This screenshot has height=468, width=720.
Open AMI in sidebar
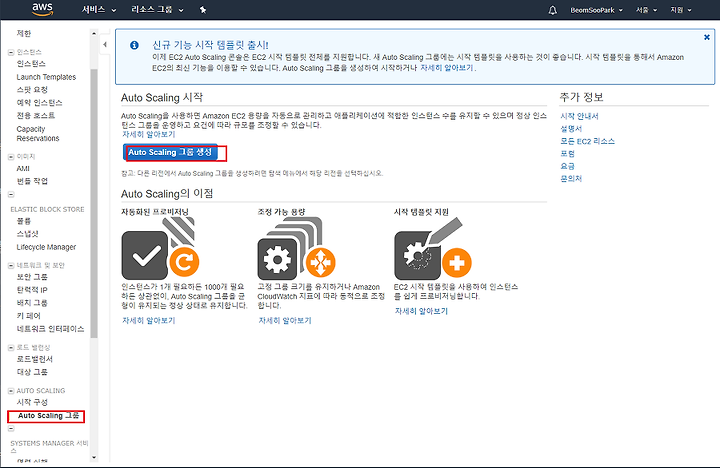point(23,169)
